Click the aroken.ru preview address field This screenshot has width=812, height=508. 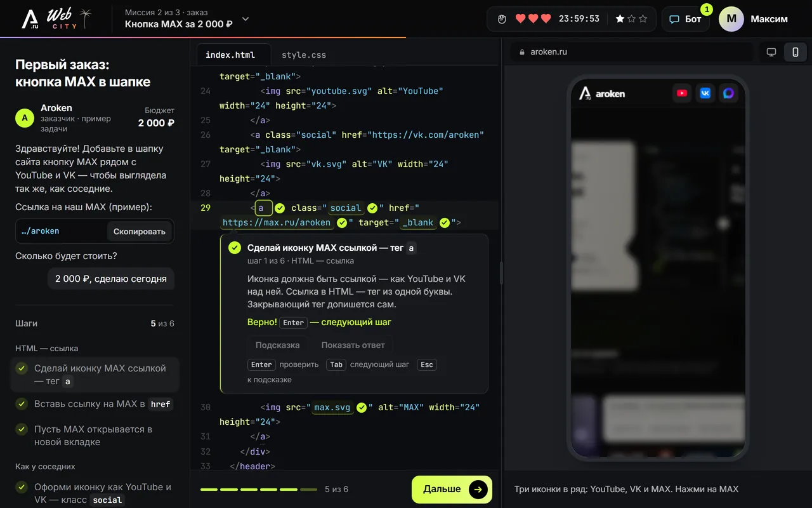(632, 52)
